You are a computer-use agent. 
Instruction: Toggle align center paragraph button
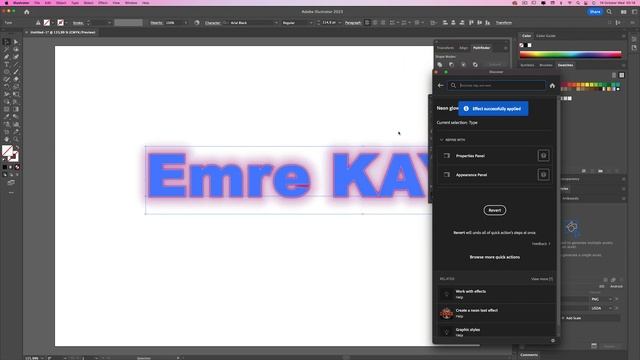point(375,23)
